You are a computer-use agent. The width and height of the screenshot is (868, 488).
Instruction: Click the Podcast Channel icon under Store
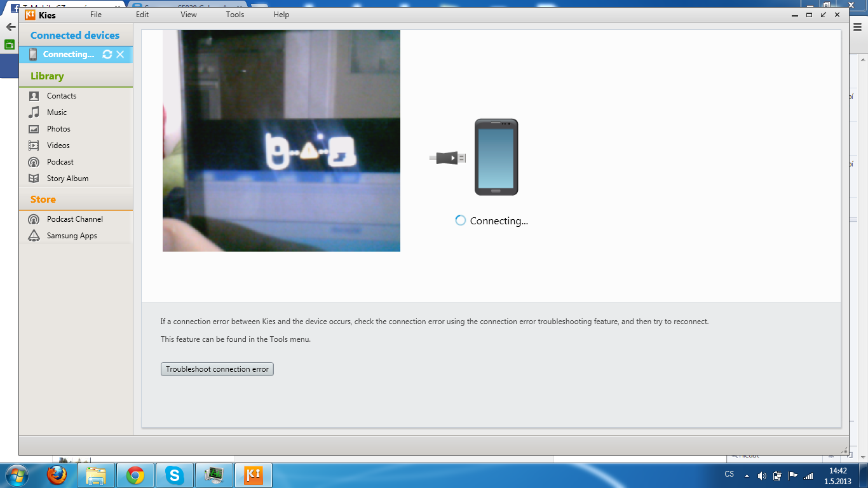[x=34, y=219]
